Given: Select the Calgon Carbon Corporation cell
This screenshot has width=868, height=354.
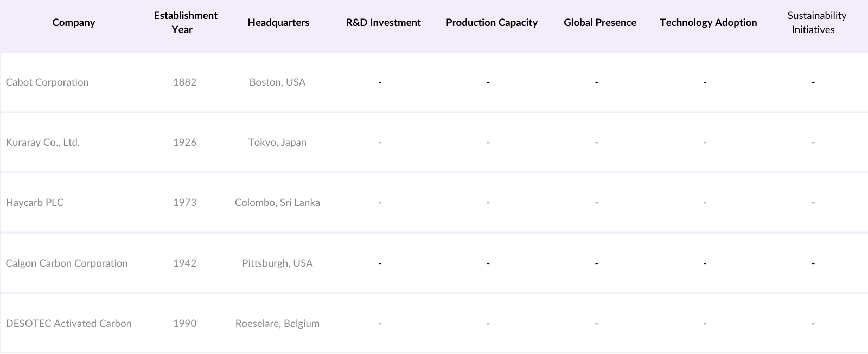Looking at the screenshot, I should (67, 263).
